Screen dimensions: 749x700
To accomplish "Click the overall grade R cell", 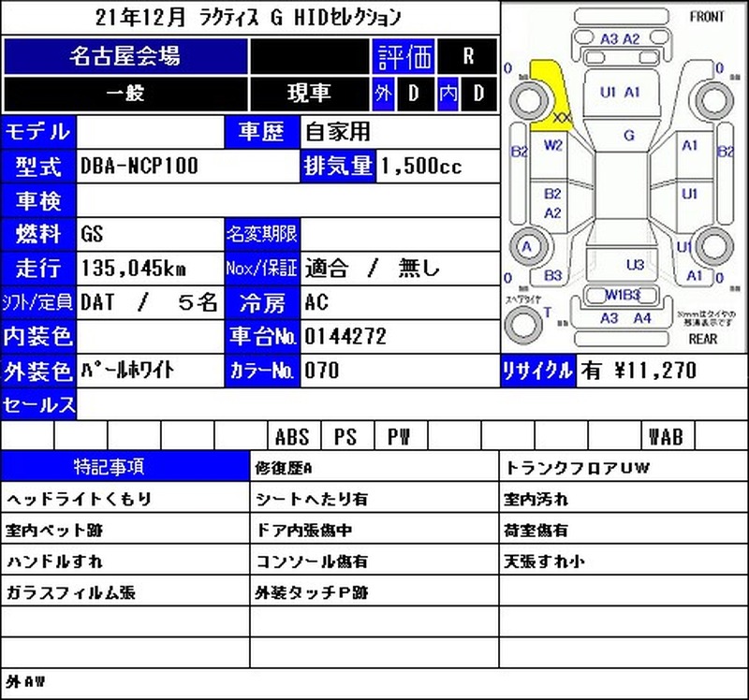I will (x=467, y=56).
